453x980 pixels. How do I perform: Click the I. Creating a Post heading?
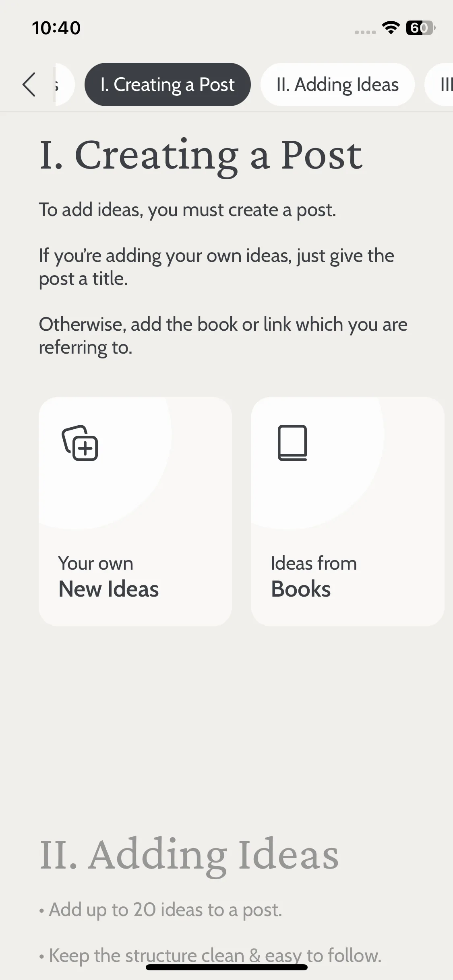click(201, 156)
